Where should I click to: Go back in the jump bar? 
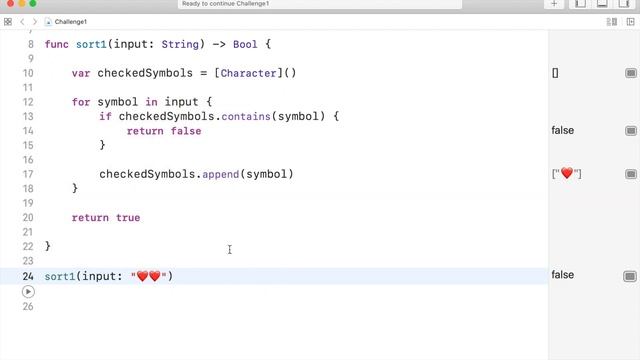click(22, 22)
